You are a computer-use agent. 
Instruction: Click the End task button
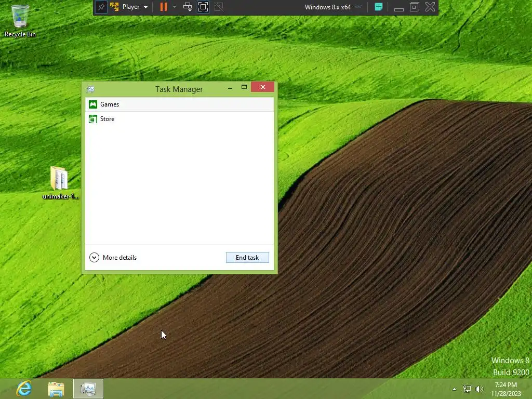[x=247, y=258]
